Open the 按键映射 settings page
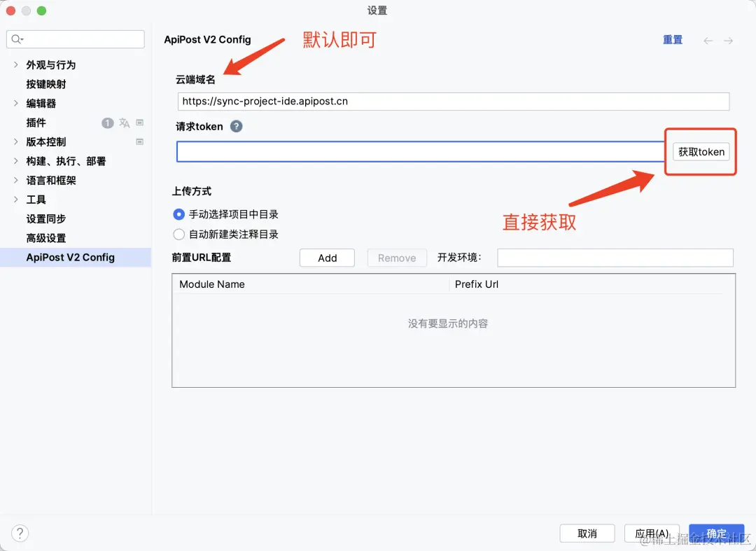756x551 pixels. 46,84
